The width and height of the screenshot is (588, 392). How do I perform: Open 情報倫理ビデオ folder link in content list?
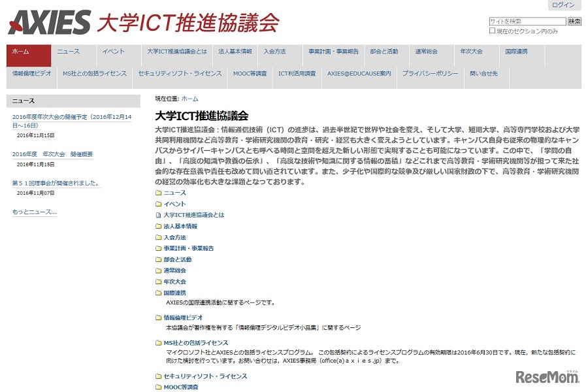(184, 318)
